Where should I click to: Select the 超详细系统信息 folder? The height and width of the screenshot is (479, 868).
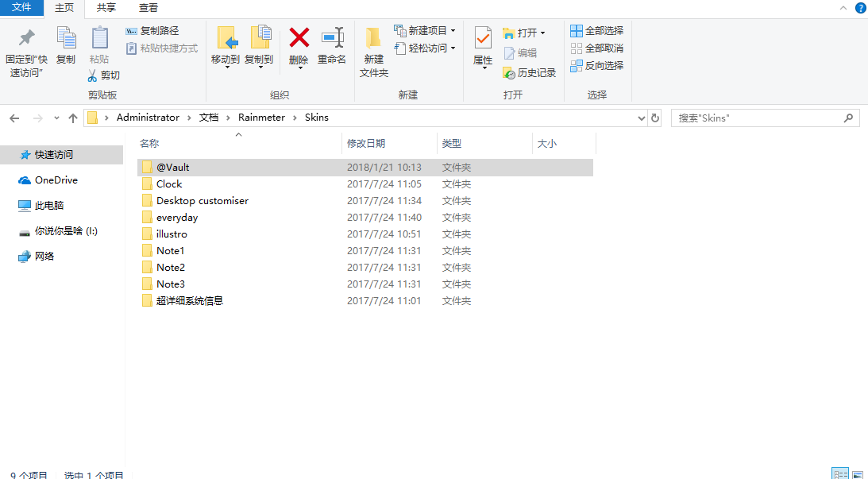(x=365, y=301)
